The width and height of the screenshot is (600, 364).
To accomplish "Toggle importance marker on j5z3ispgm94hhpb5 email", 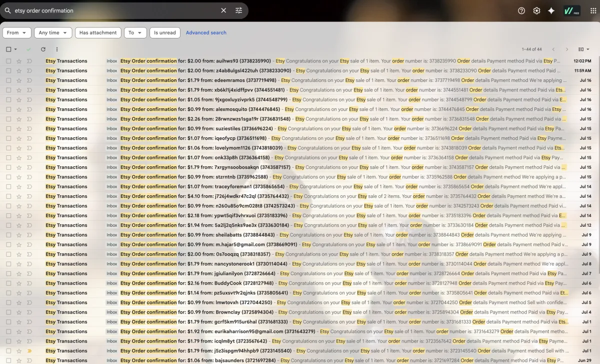I will 29,351.
